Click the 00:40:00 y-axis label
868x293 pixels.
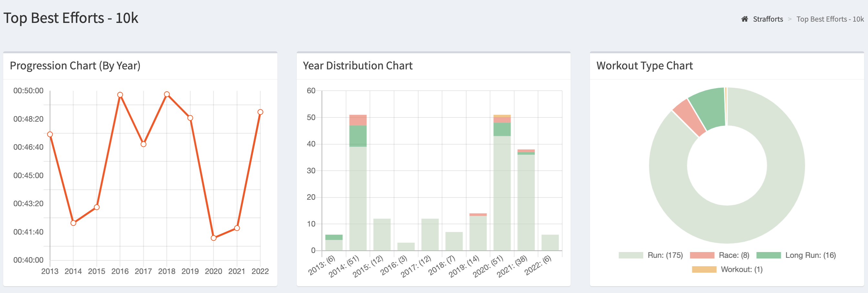(x=28, y=260)
